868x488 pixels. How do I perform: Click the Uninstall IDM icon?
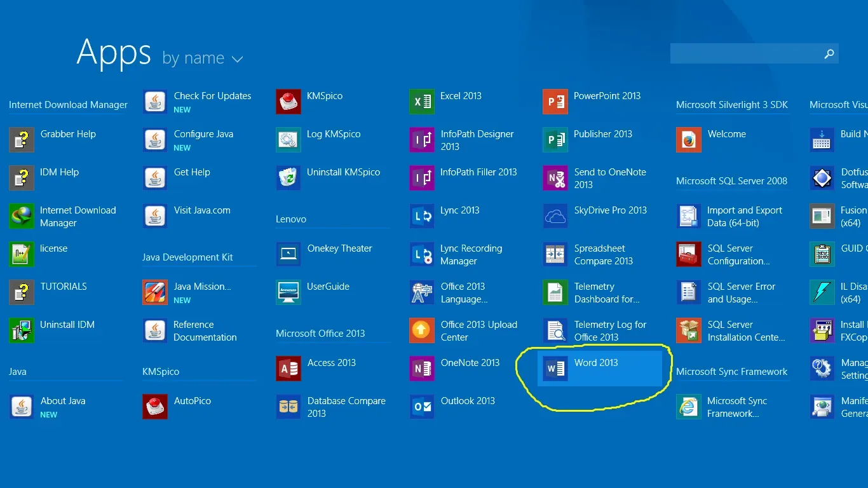click(x=22, y=330)
